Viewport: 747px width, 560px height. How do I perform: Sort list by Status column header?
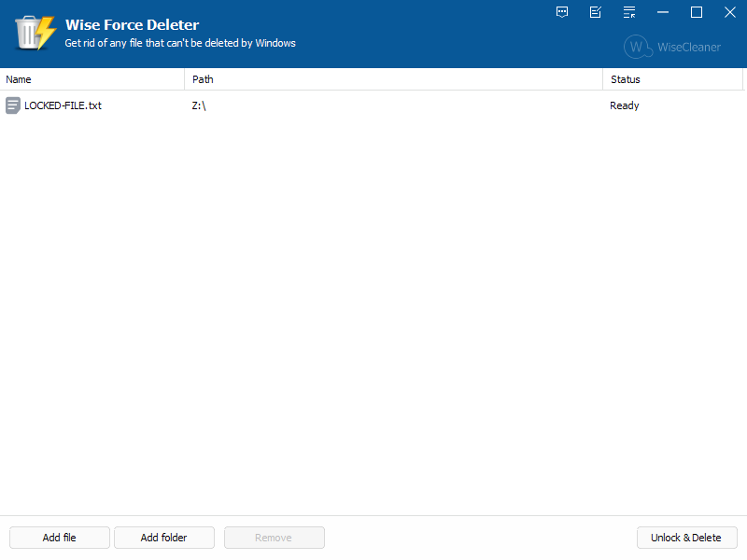[x=672, y=79]
